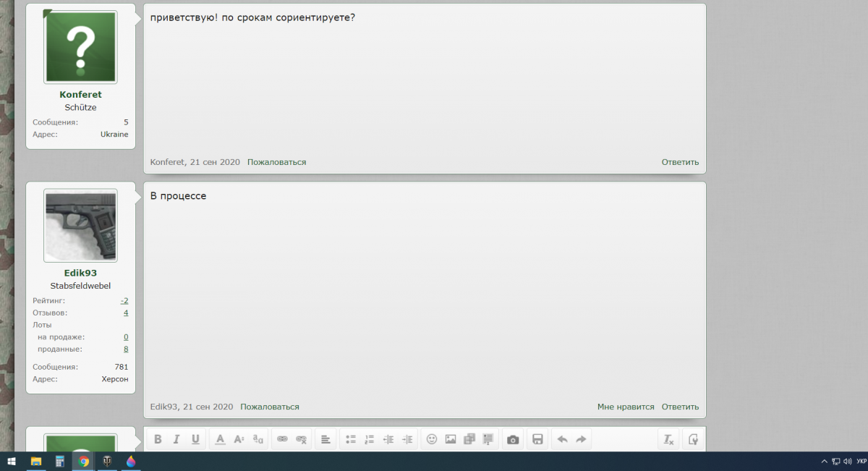Click the camera upload icon

[513, 439]
